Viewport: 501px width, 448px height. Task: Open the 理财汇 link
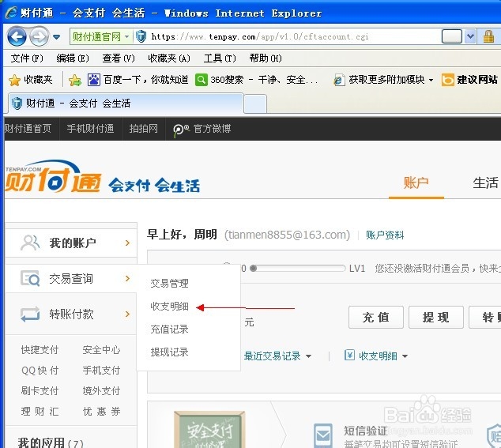(x=40, y=411)
